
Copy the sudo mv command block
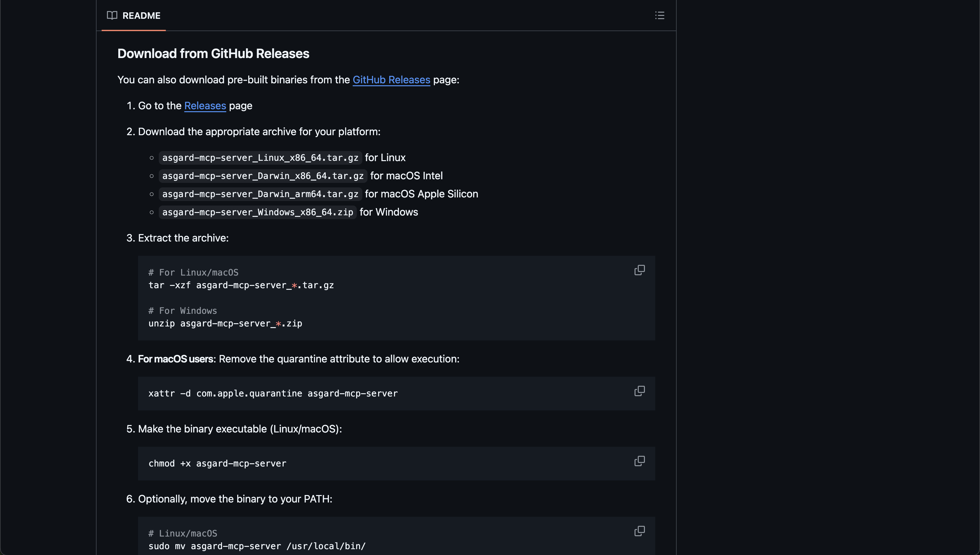(x=639, y=531)
